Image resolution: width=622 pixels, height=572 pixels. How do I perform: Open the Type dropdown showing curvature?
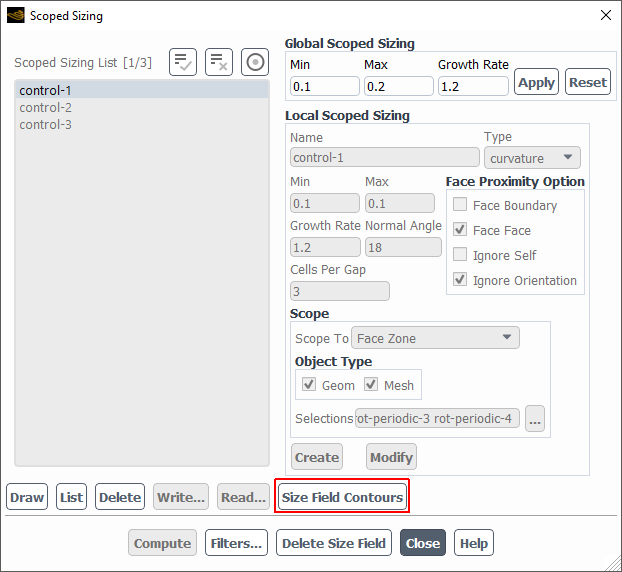532,158
